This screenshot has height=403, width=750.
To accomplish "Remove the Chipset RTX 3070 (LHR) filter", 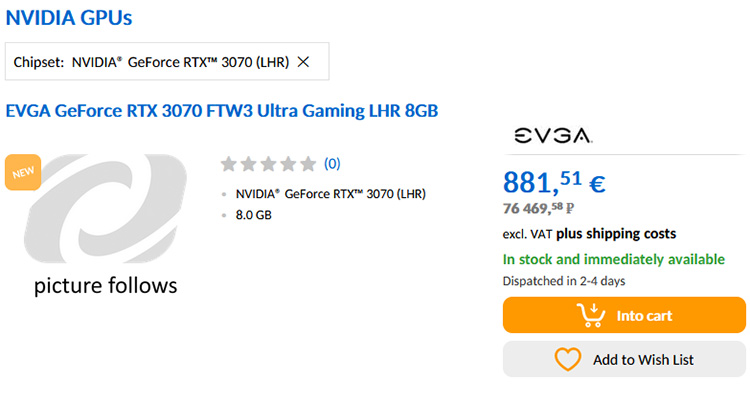I will tap(304, 62).
